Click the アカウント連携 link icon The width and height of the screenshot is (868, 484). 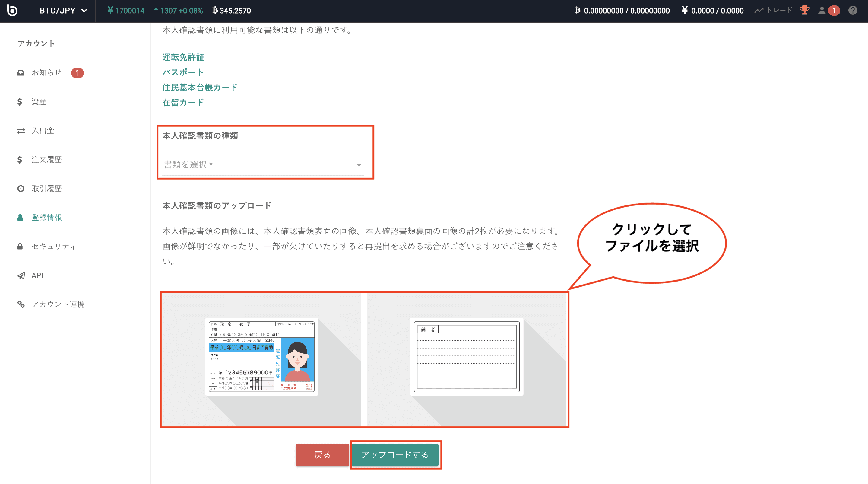click(x=21, y=304)
